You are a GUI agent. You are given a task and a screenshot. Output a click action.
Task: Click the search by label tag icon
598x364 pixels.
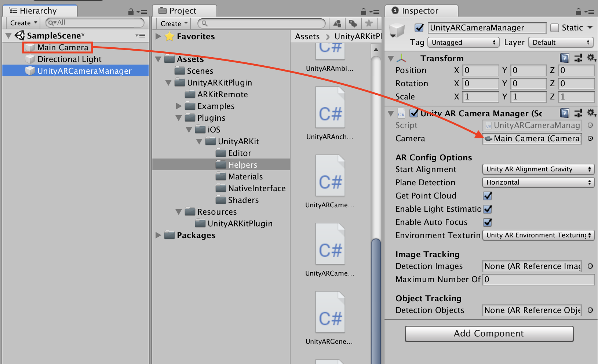353,23
